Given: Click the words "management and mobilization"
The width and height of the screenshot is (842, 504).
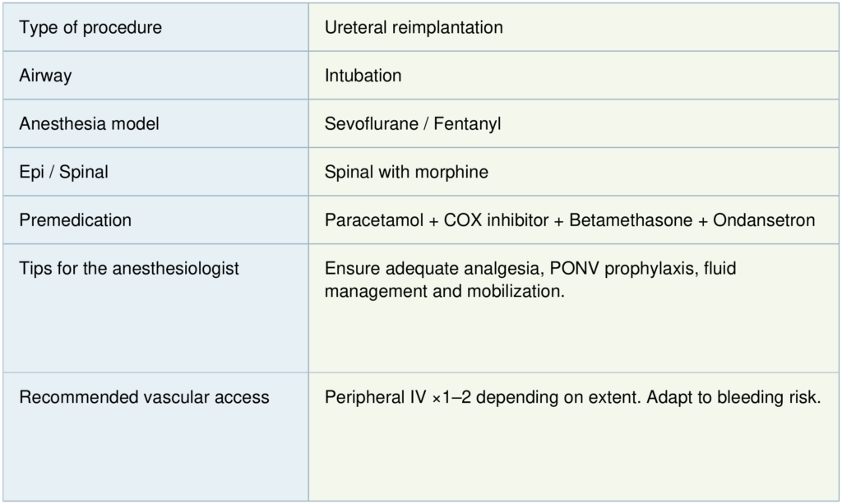Looking at the screenshot, I should coord(445,291).
